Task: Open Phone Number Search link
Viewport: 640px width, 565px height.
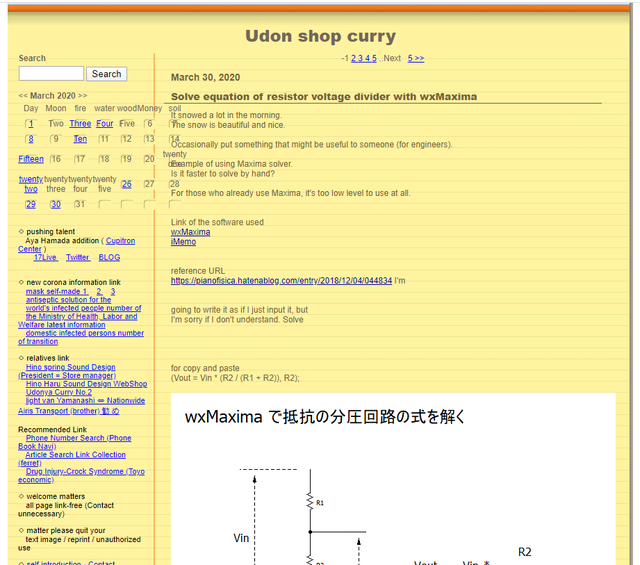Action: point(78,438)
